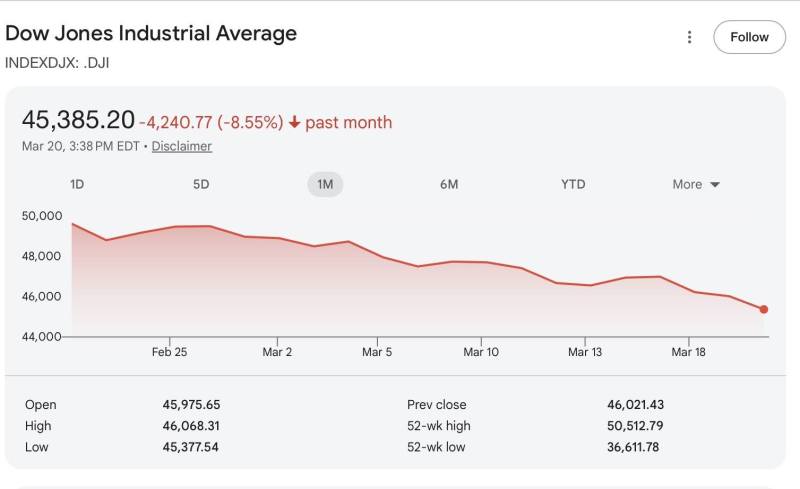Select the 1M range tab
The width and height of the screenshot is (800, 489).
point(325,184)
